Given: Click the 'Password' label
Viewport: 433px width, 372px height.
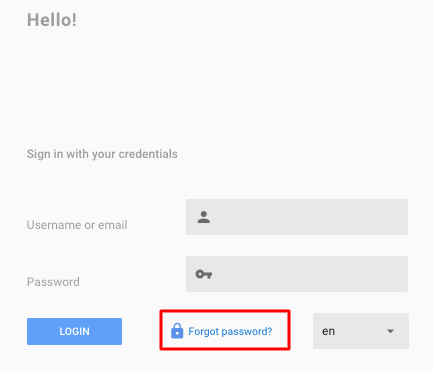Looking at the screenshot, I should [53, 282].
